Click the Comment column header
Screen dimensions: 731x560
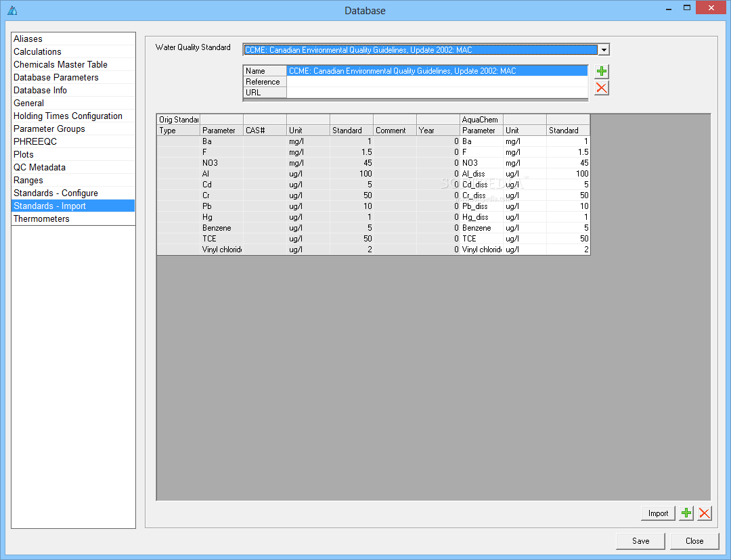pyautogui.click(x=395, y=131)
